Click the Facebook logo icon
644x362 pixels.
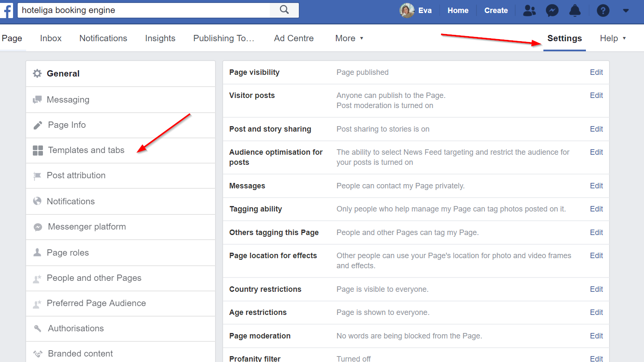click(7, 10)
